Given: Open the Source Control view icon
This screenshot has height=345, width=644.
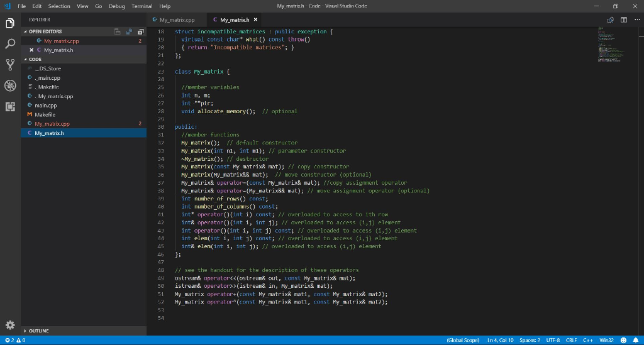Looking at the screenshot, I should [x=10, y=64].
